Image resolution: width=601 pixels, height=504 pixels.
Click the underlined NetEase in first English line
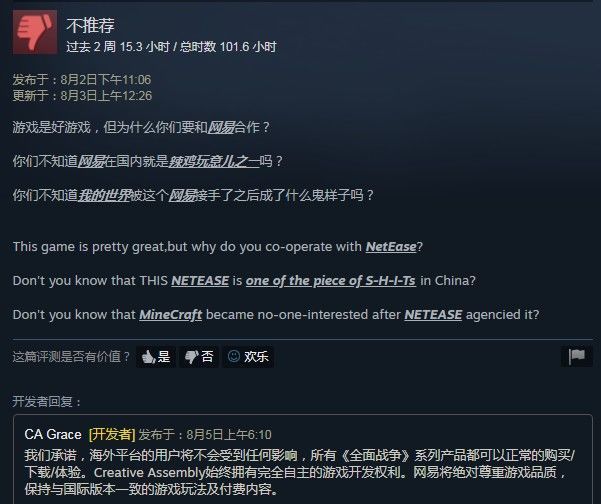(391, 247)
